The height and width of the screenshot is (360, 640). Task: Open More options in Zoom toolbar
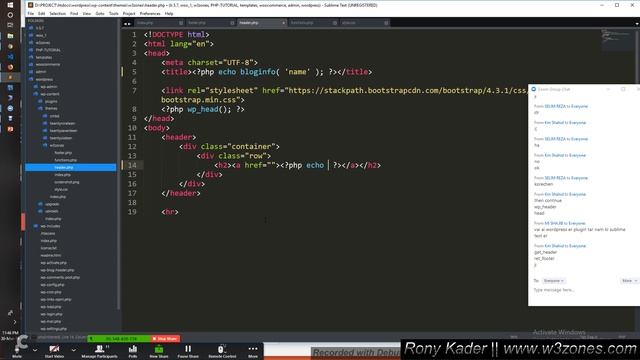click(x=253, y=351)
